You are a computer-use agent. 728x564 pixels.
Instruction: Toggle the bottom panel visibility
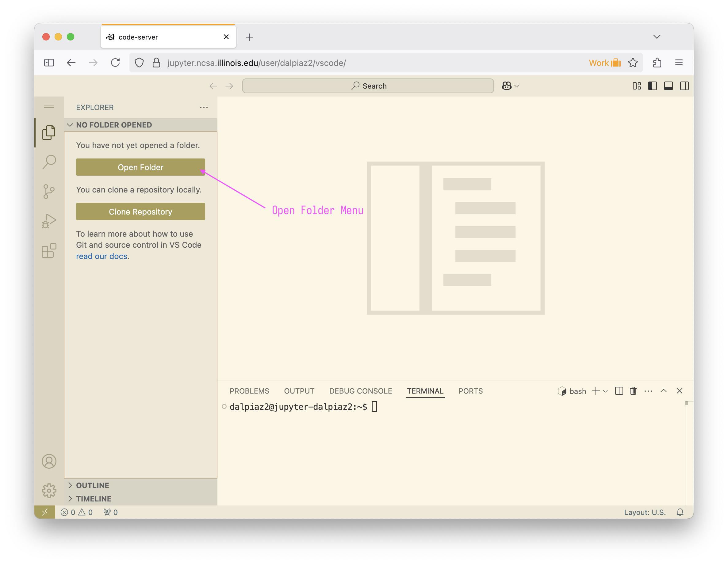[x=668, y=86]
